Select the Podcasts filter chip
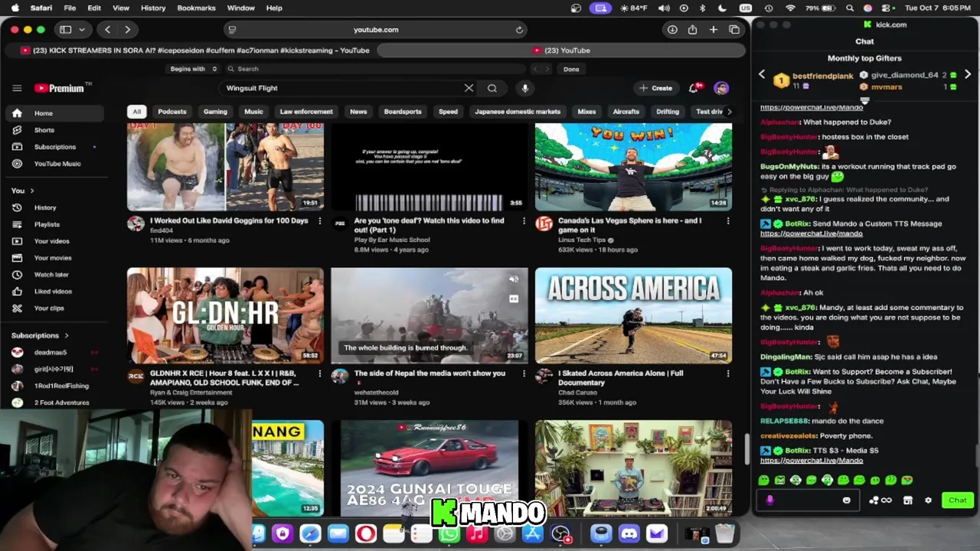This screenshot has width=980, height=551. (172, 112)
